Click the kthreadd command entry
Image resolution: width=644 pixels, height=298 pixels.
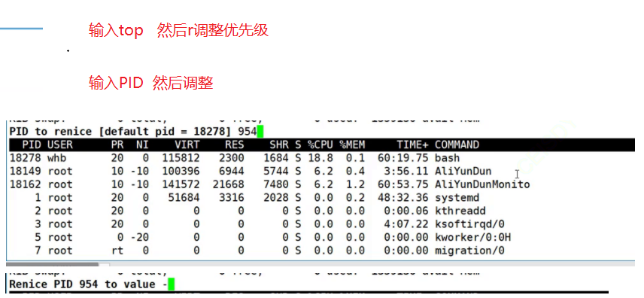coord(460,211)
